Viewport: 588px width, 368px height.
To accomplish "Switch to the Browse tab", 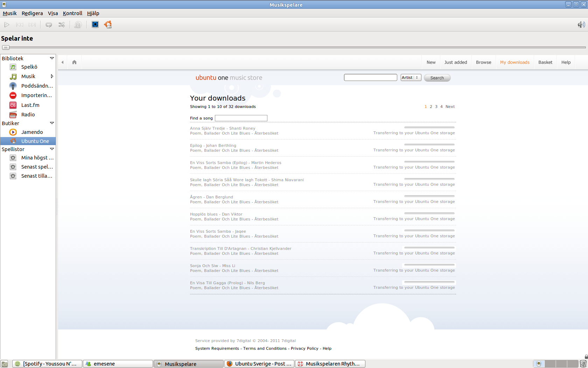I will coord(483,62).
